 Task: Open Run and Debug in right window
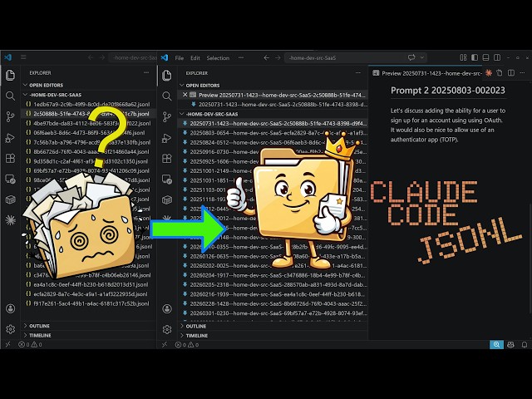pyautogui.click(x=166, y=138)
